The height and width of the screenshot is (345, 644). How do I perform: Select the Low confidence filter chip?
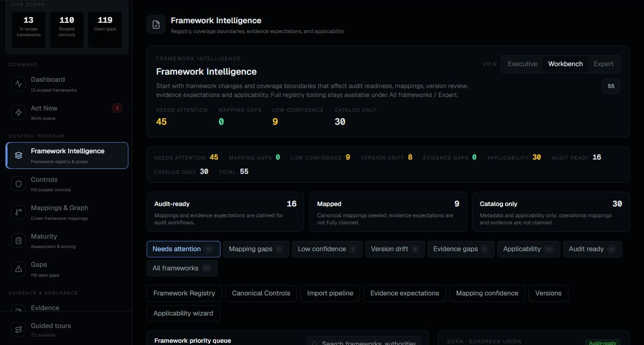(327, 249)
